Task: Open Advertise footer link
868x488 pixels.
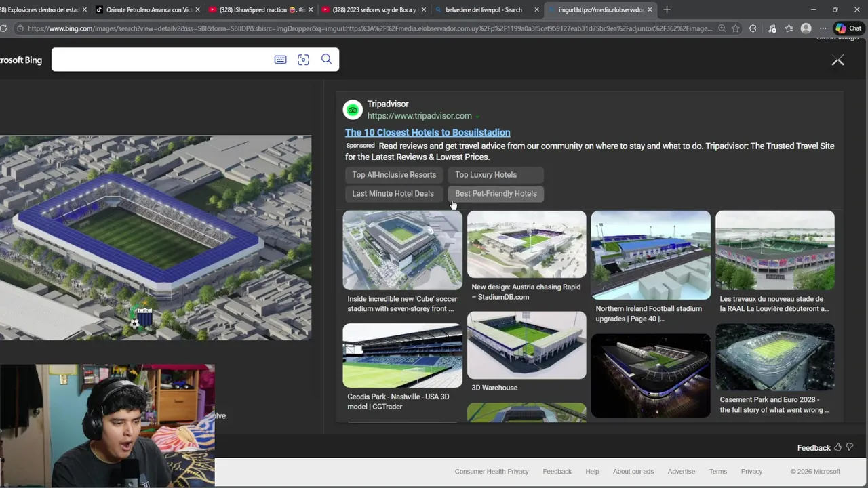Action: pos(681,472)
